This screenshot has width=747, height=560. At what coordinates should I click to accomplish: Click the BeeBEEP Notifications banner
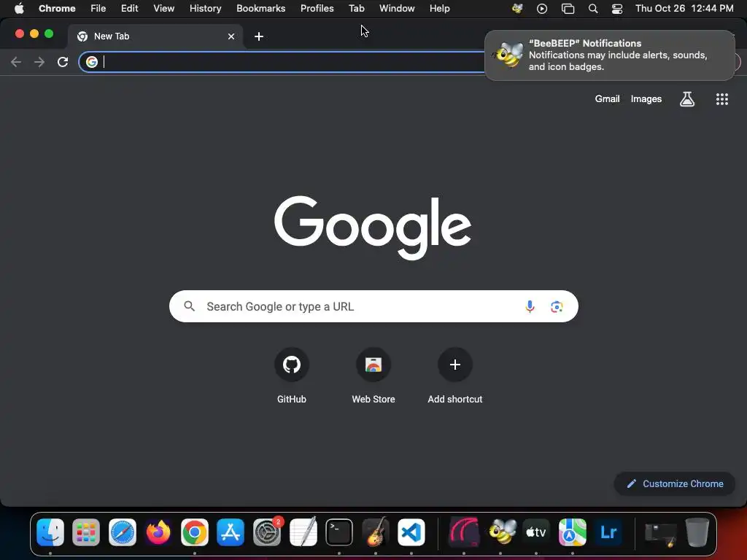610,55
